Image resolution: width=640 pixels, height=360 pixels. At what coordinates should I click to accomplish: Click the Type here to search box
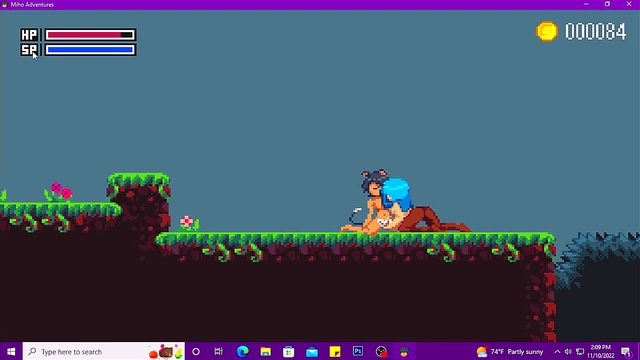104,351
